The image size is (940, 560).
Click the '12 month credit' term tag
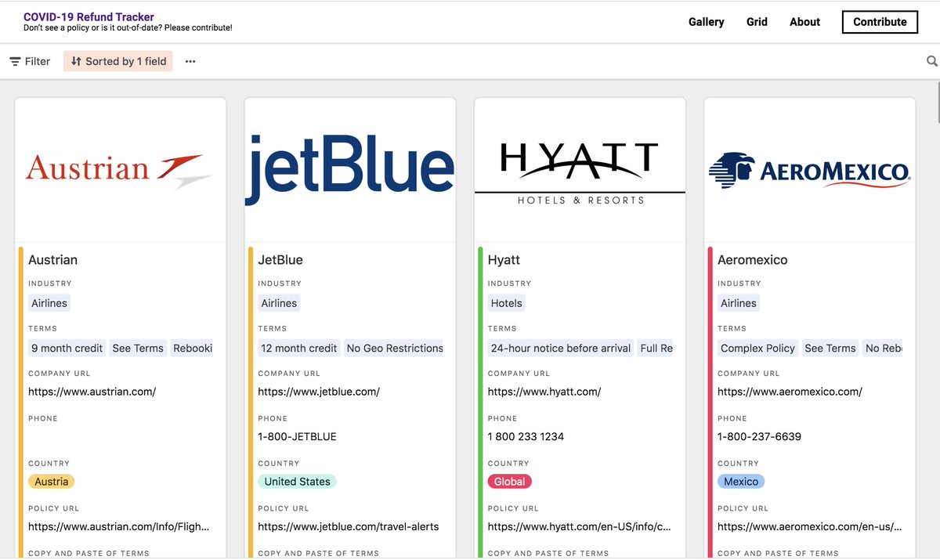pos(299,349)
